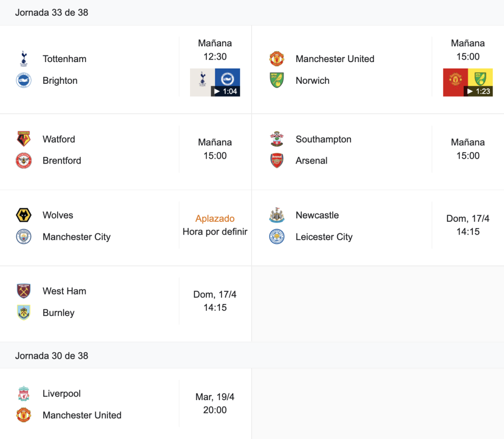Click the Tottenham club crest icon
This screenshot has height=439, width=504.
pos(24,59)
